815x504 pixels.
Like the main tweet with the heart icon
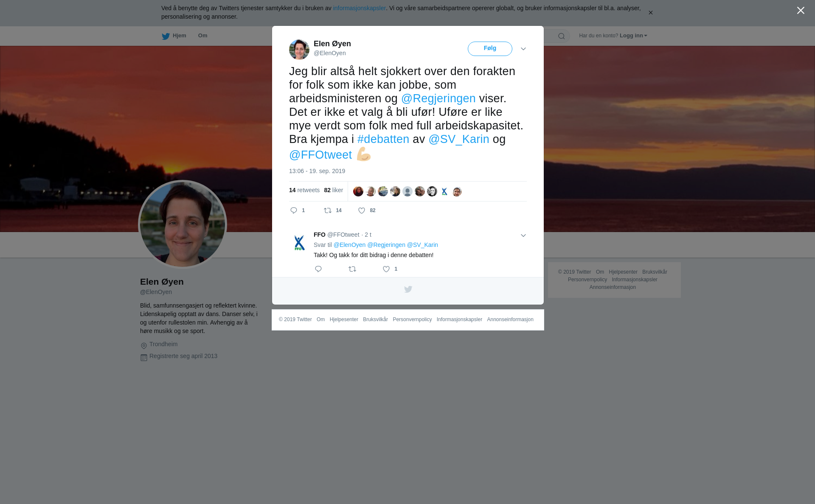click(x=362, y=210)
